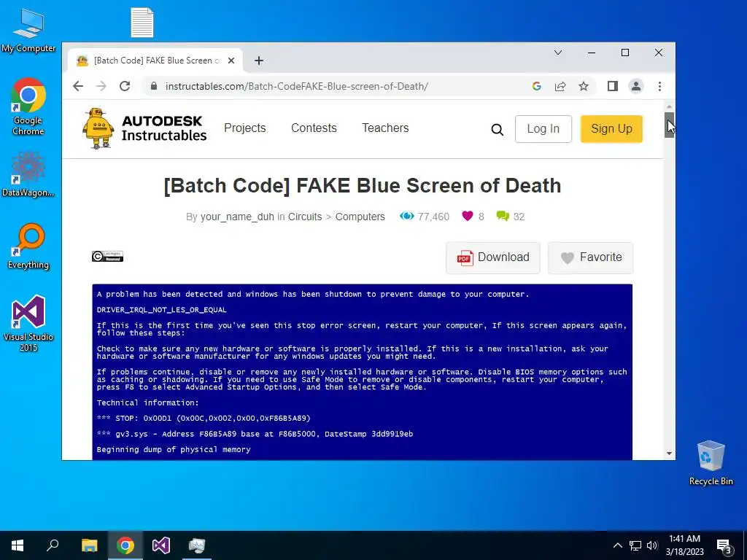The image size is (747, 560).
Task: Click the green comments icon
Action: [503, 216]
